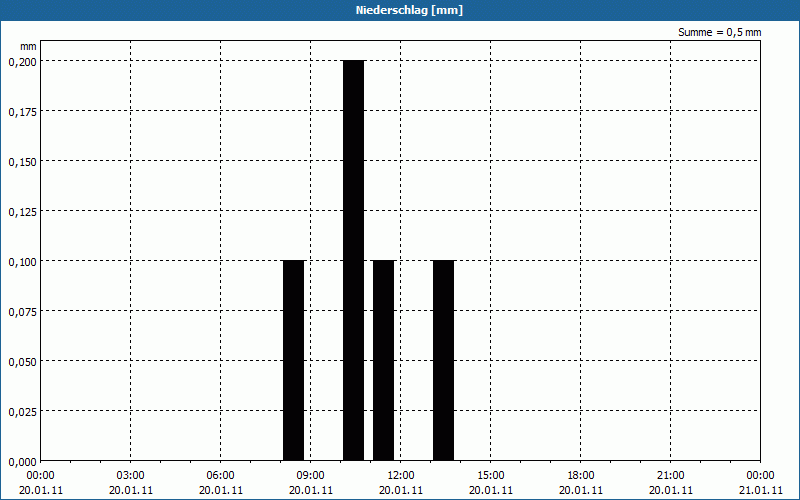Click the bar between 12:00 and 15:00
Screen dimensions: 800x500
pos(443,361)
